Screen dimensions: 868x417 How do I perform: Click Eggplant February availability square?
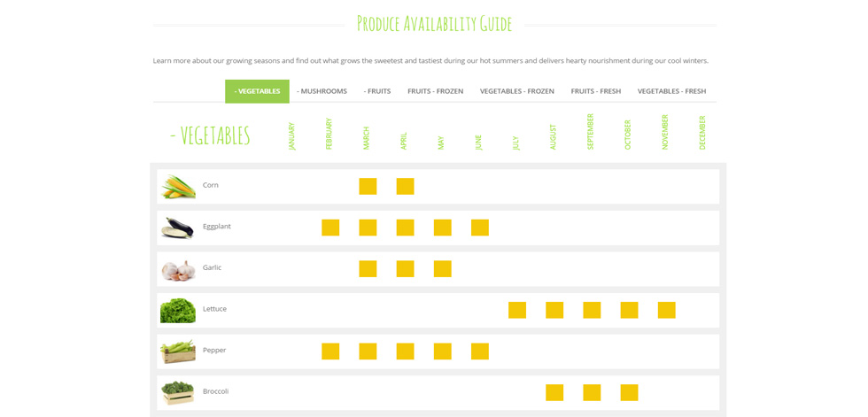pos(330,228)
